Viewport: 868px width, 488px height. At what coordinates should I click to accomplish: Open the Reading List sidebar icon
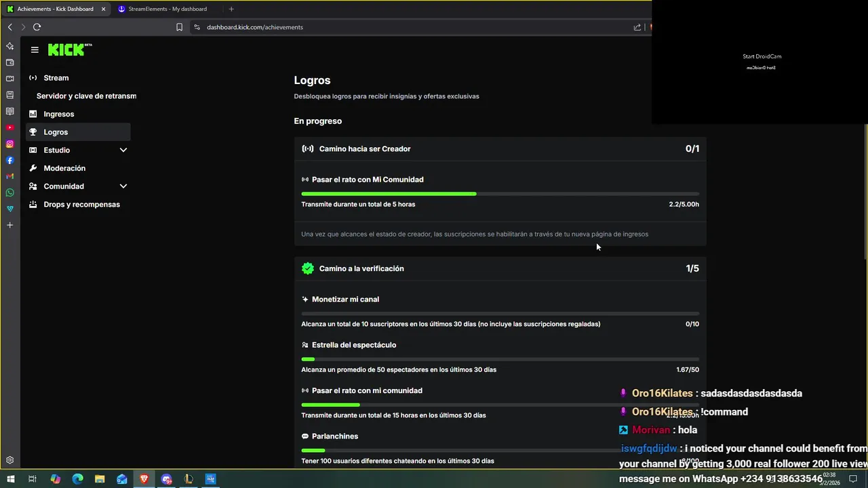tap(9, 111)
